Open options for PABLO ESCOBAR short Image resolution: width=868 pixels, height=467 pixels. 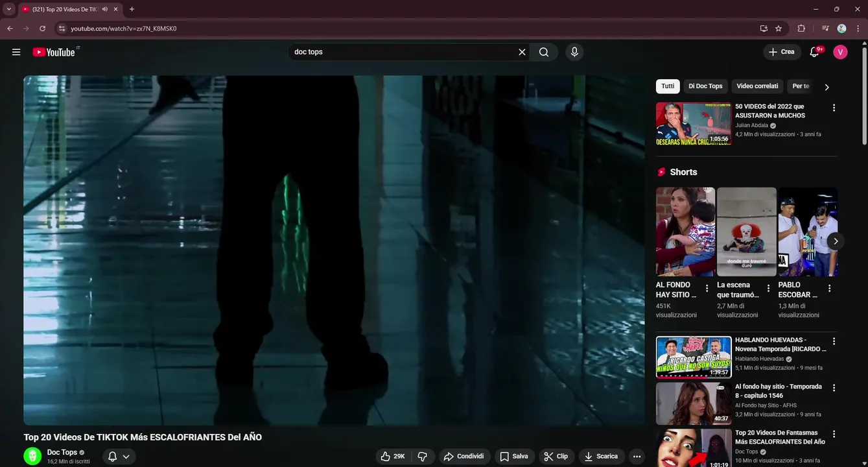click(829, 289)
